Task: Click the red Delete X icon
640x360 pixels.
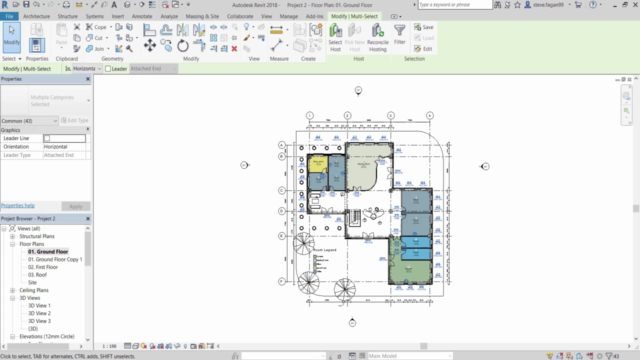Action: tap(234, 49)
